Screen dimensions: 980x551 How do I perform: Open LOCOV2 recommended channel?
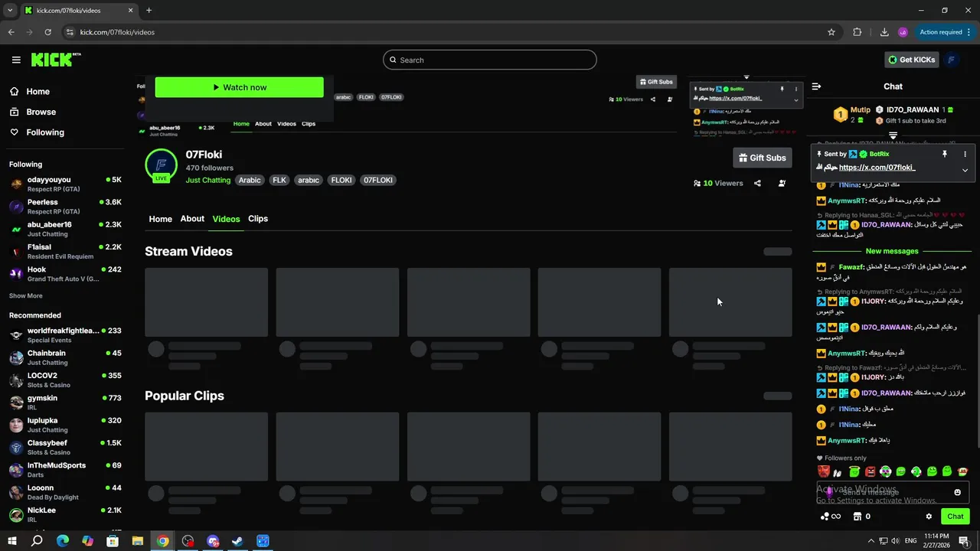click(x=65, y=380)
